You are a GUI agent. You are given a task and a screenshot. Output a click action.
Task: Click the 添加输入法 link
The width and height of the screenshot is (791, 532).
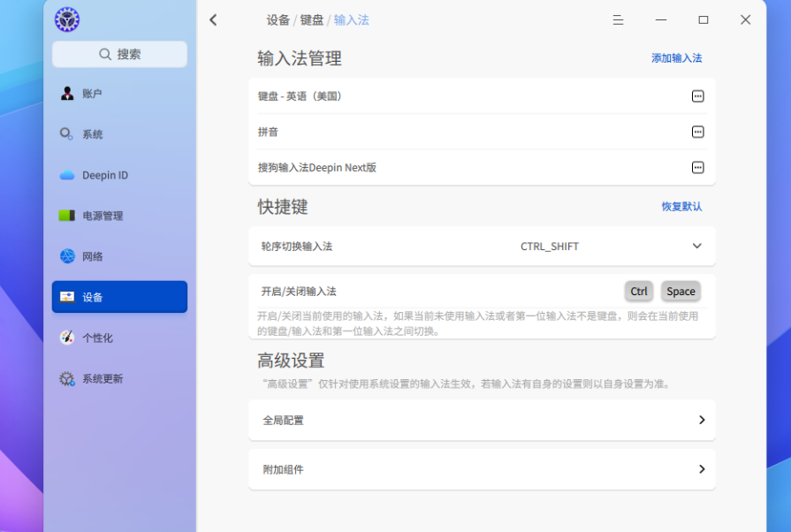(x=676, y=58)
